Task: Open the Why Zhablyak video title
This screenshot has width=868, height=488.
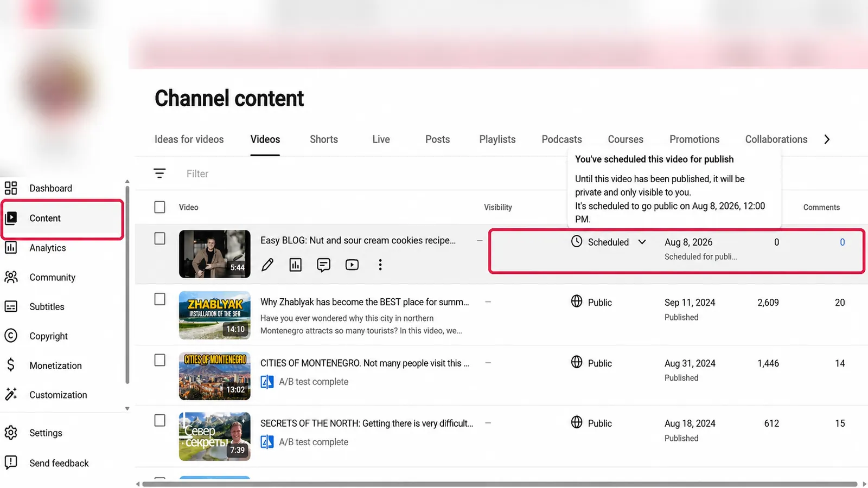Action: (365, 302)
